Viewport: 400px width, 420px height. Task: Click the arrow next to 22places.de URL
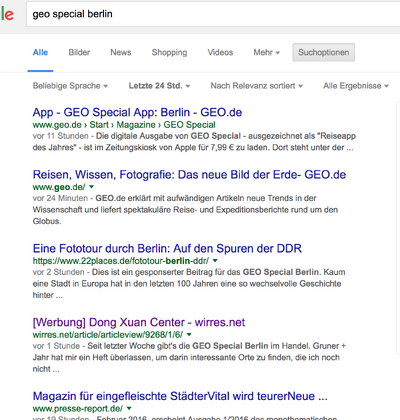pos(215,261)
